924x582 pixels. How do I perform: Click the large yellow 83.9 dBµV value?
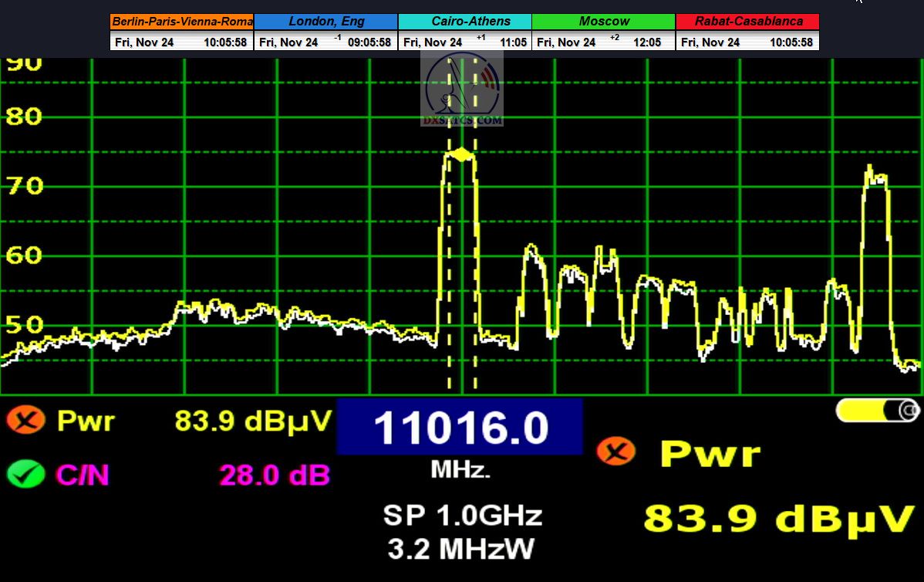(778, 519)
